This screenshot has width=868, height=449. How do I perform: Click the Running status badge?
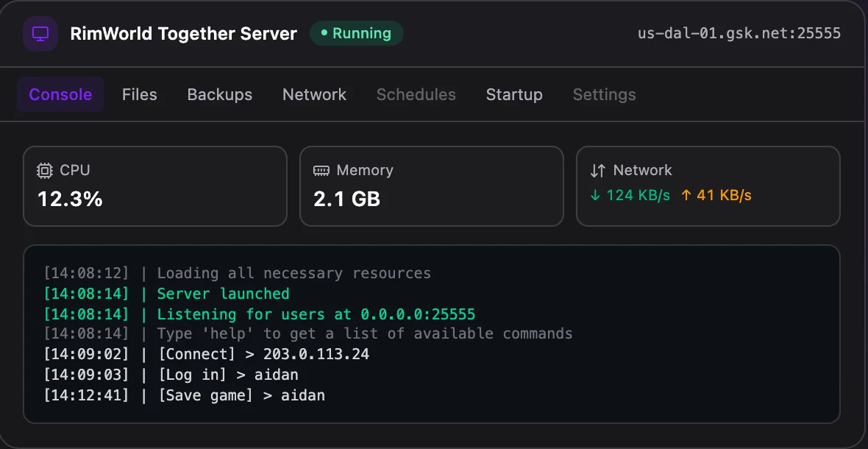357,33
